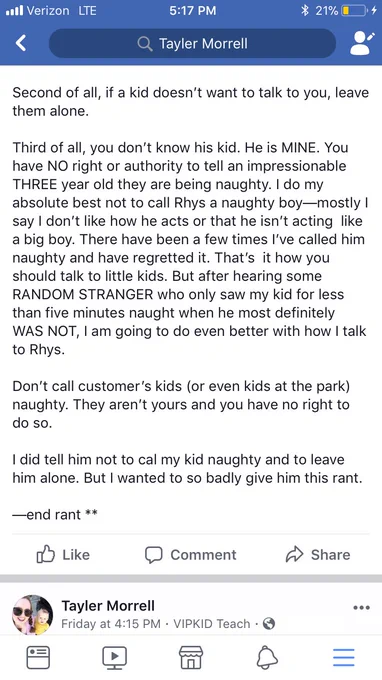Open the hamburger menu tab
This screenshot has height=680, width=382.
[x=344, y=657]
